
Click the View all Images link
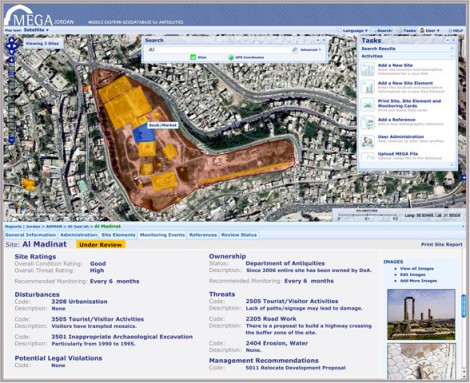tap(417, 268)
